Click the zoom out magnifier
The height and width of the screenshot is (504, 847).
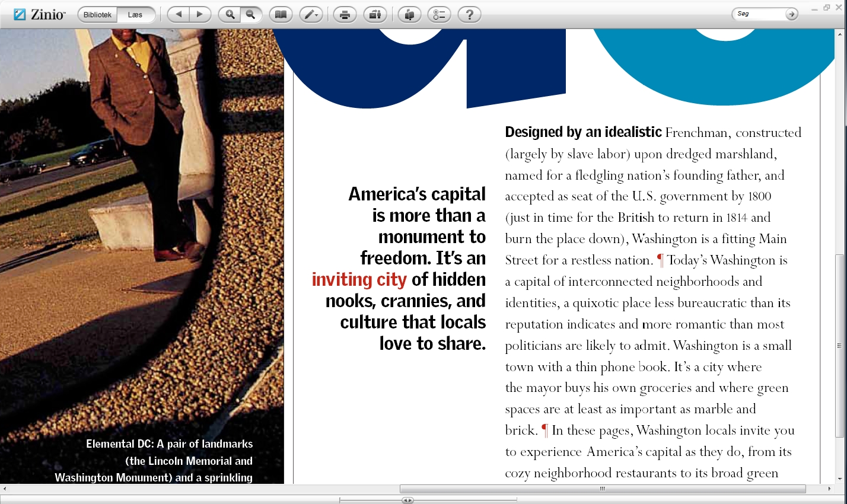click(251, 15)
